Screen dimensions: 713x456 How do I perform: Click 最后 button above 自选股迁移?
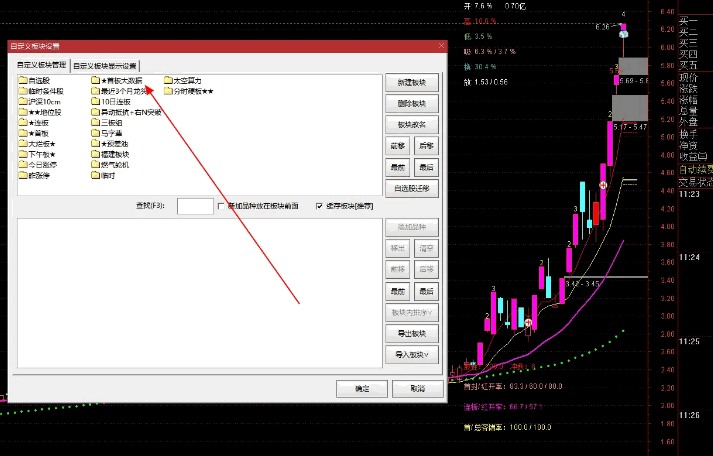(427, 167)
